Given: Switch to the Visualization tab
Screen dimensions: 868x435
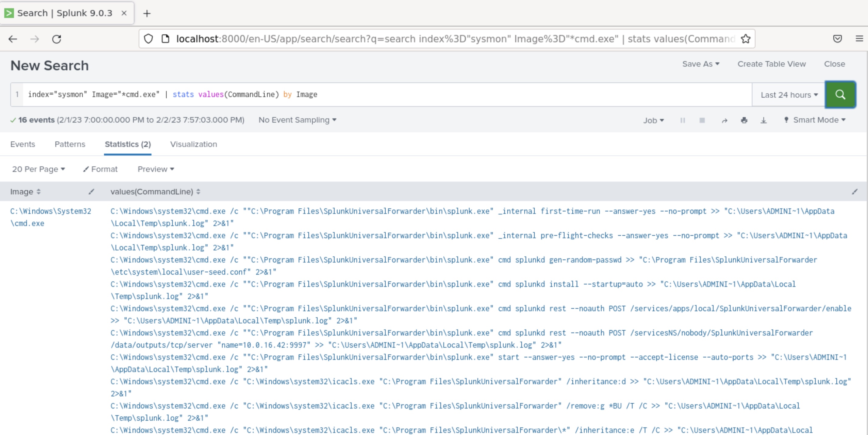Looking at the screenshot, I should [193, 144].
